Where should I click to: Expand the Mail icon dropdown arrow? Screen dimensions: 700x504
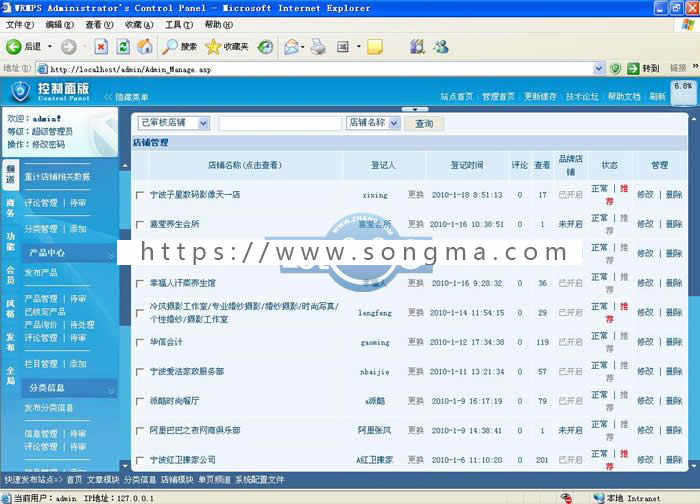click(x=303, y=46)
